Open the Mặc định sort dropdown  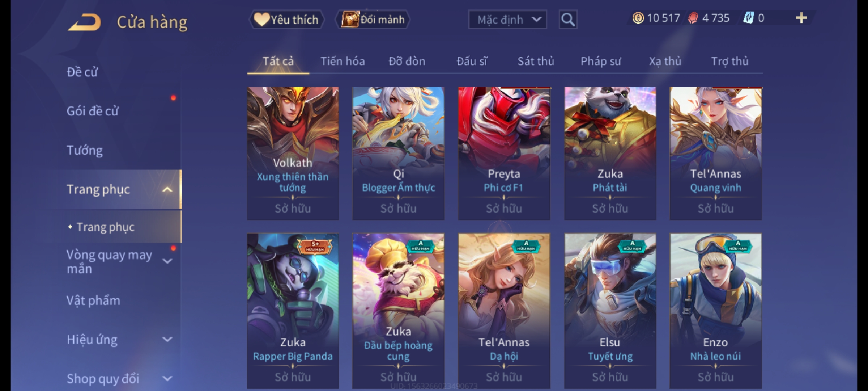507,20
